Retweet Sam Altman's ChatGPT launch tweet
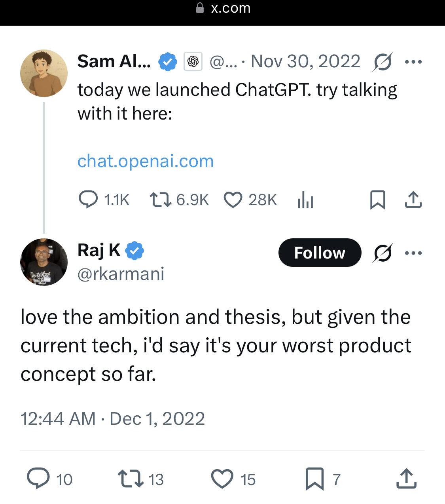 [160, 200]
